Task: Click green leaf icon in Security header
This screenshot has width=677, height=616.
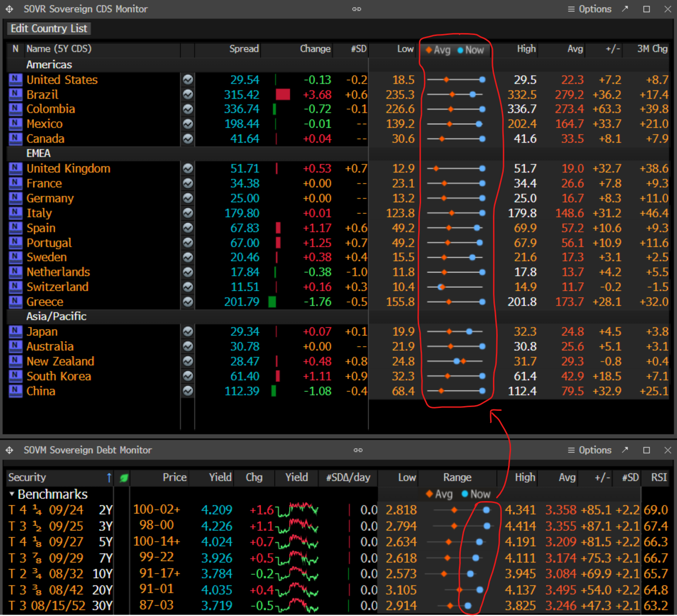Action: (x=124, y=478)
